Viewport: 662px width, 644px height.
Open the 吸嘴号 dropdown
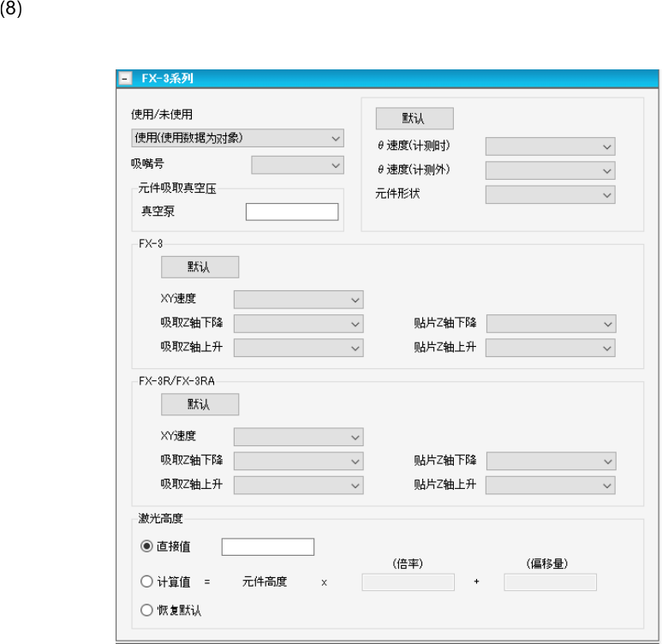pos(297,165)
